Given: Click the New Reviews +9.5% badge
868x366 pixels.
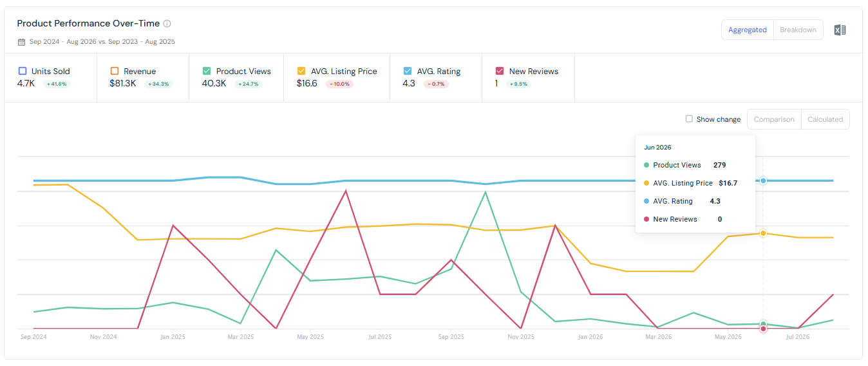Looking at the screenshot, I should [518, 84].
